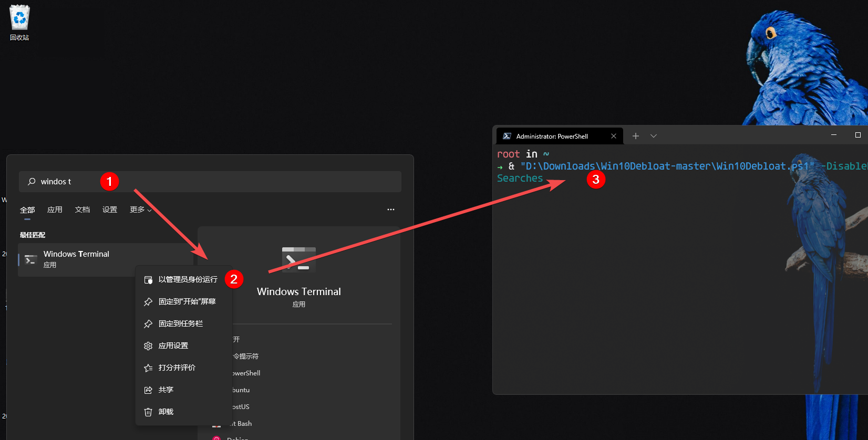Click the large Windows Terminal icon in details panel

(299, 259)
